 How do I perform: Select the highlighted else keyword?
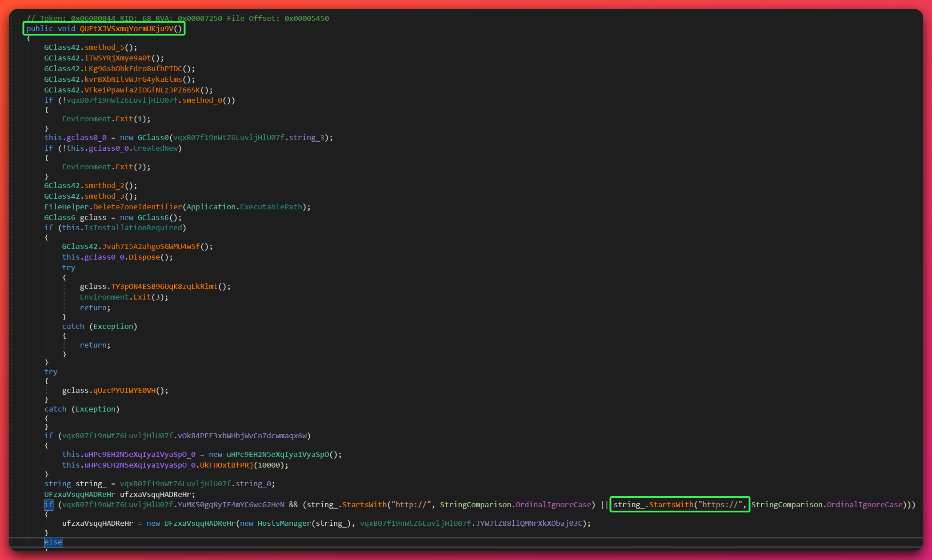tap(52, 542)
